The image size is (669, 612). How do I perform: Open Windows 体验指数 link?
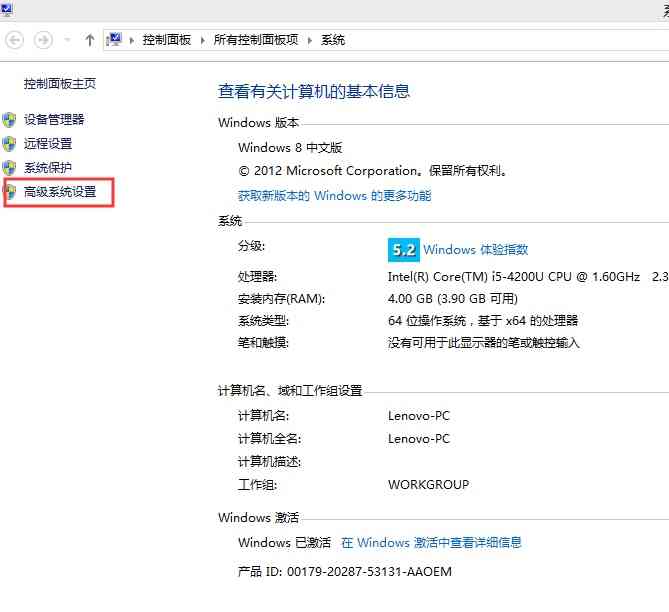coord(476,250)
